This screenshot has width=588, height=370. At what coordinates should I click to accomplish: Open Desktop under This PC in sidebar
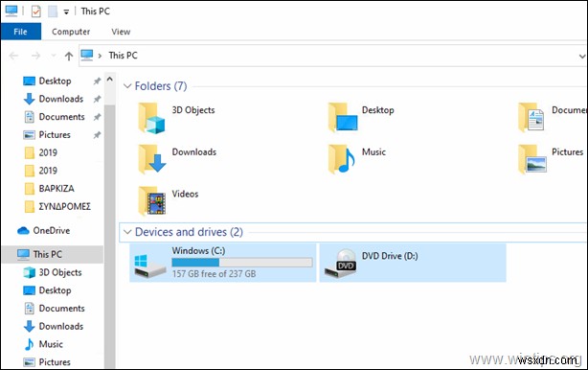[x=47, y=290]
